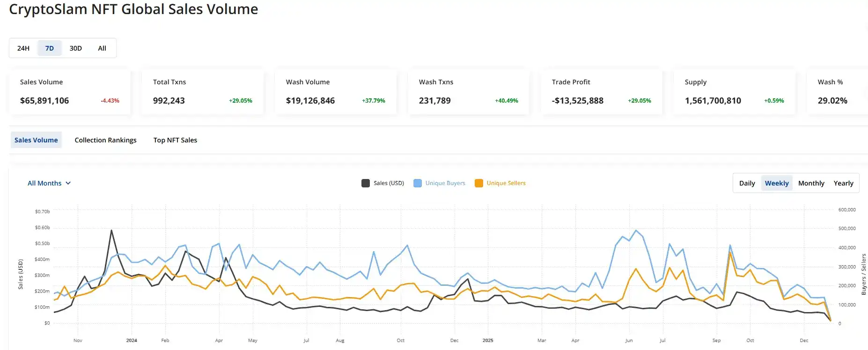
Task: Select Weekly chart granularity
Action: [x=777, y=183]
